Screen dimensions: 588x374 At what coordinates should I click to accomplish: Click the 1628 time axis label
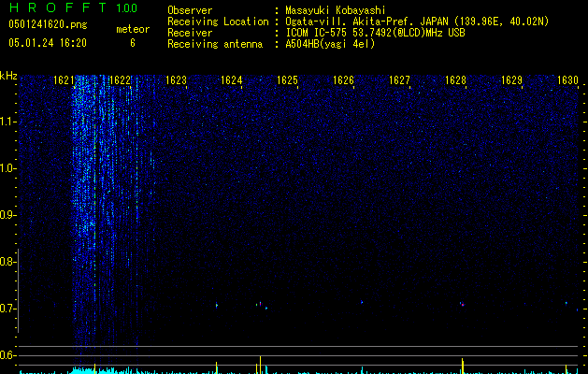tap(455, 80)
